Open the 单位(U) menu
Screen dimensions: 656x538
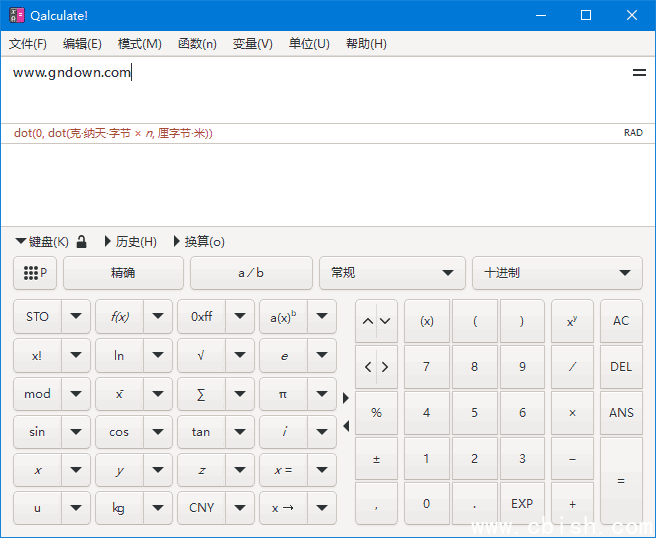(309, 44)
